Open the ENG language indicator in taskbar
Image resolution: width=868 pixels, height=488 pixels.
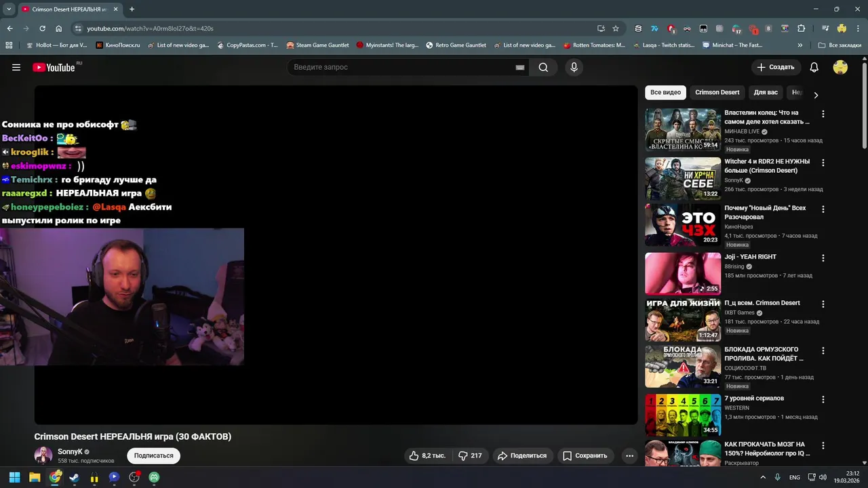point(794,477)
